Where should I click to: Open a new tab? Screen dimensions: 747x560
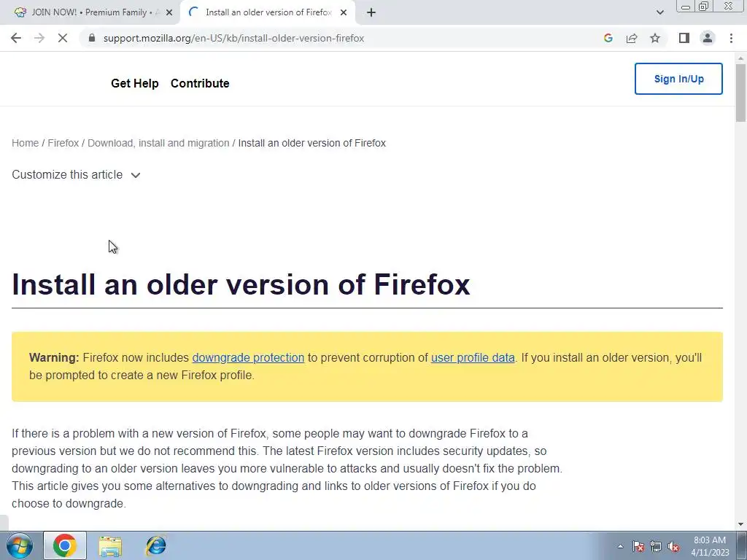click(371, 12)
